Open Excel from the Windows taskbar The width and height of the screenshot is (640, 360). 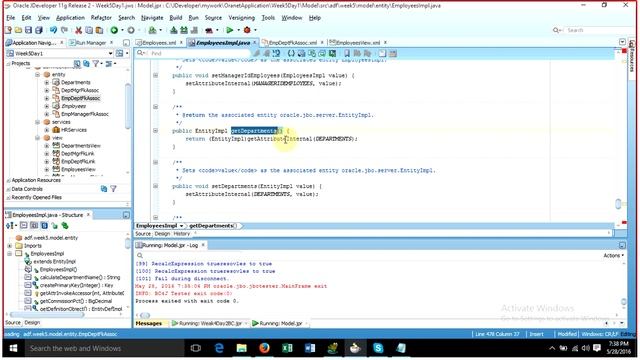pyautogui.click(x=287, y=348)
